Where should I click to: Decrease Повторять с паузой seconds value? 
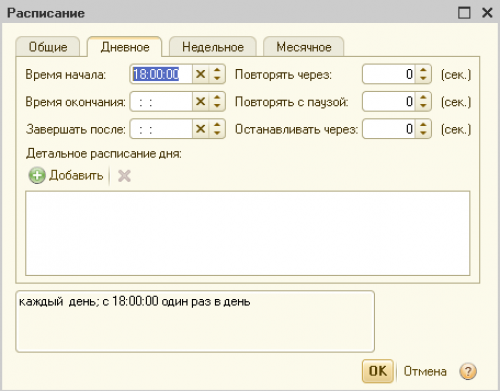coord(423,106)
